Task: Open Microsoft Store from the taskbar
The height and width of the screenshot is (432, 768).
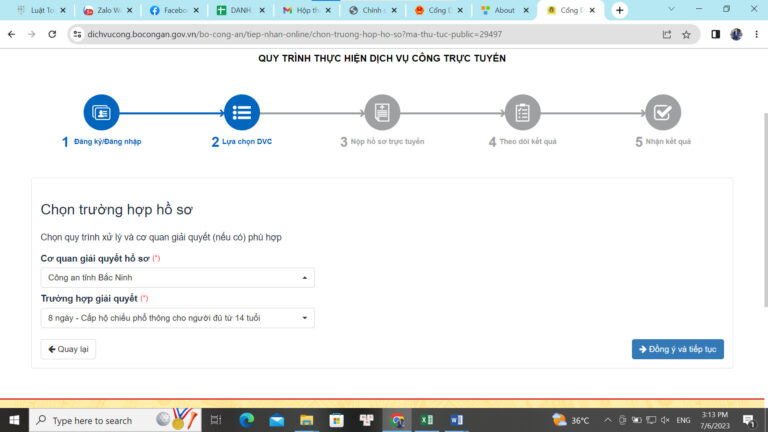Action: [x=336, y=420]
